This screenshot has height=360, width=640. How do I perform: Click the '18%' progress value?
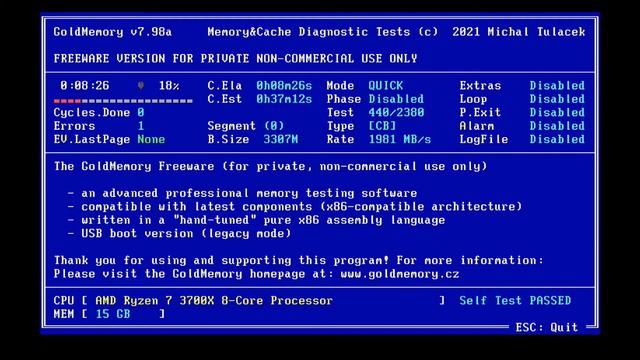(169, 86)
